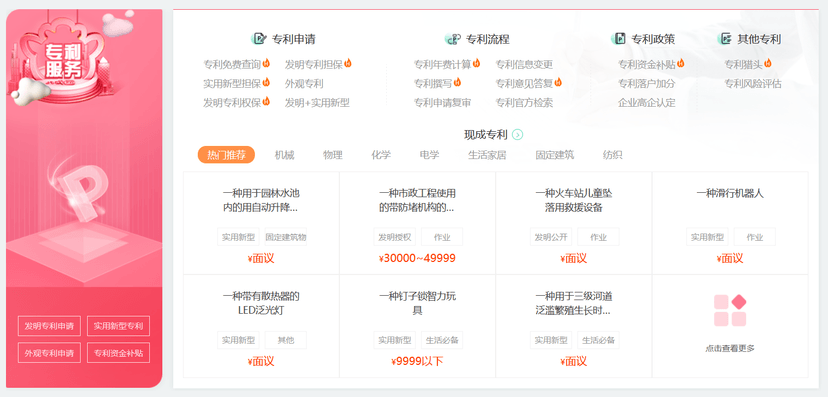Click the glowing P logo graphic

82,193
